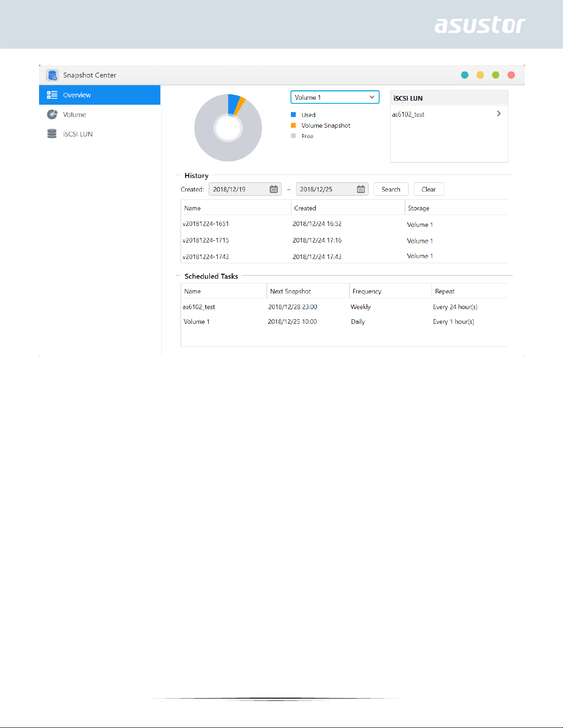Sort history by Created column
Image resolution: width=563 pixels, height=728 pixels.
[x=348, y=208]
